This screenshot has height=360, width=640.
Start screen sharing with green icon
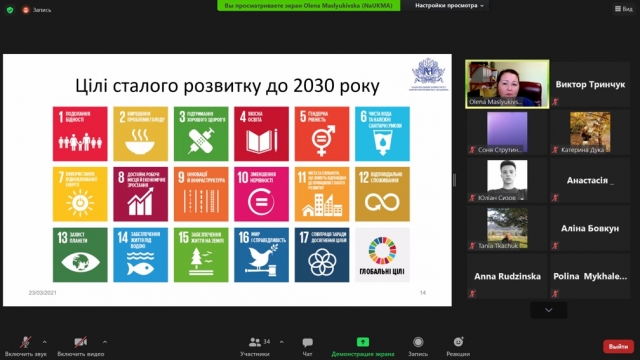coord(362,342)
